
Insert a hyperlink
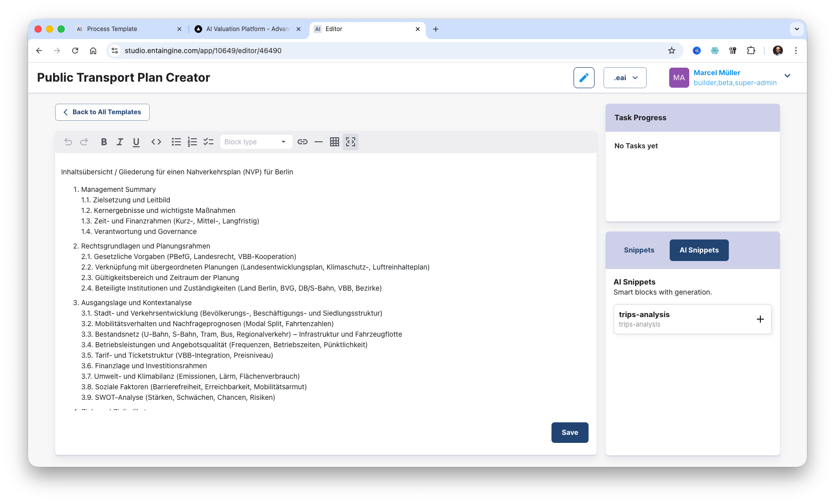tap(303, 142)
